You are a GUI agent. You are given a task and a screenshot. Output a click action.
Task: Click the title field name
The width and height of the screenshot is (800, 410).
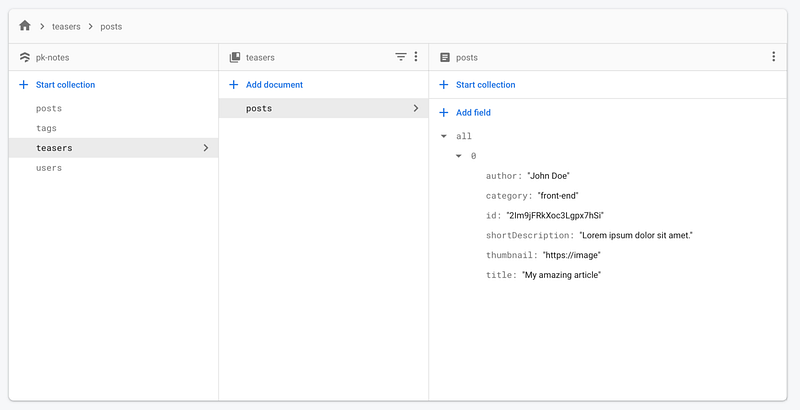[x=499, y=275]
